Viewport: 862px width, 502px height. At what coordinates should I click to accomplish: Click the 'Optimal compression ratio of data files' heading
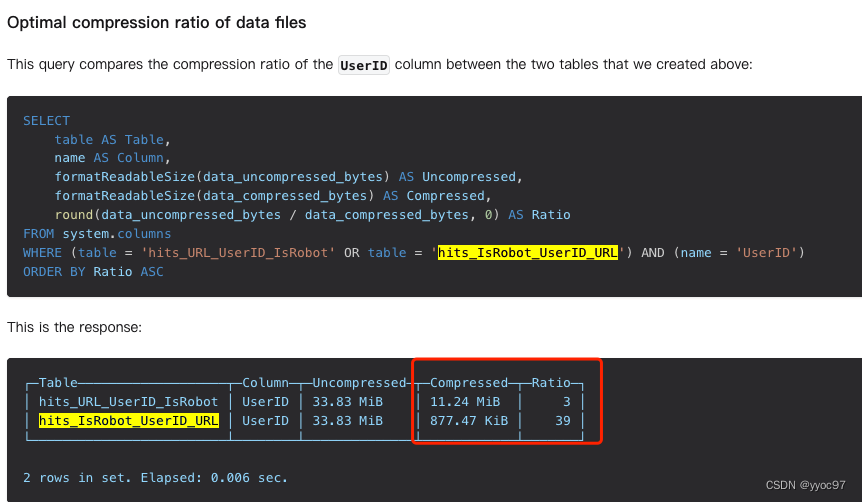157,23
